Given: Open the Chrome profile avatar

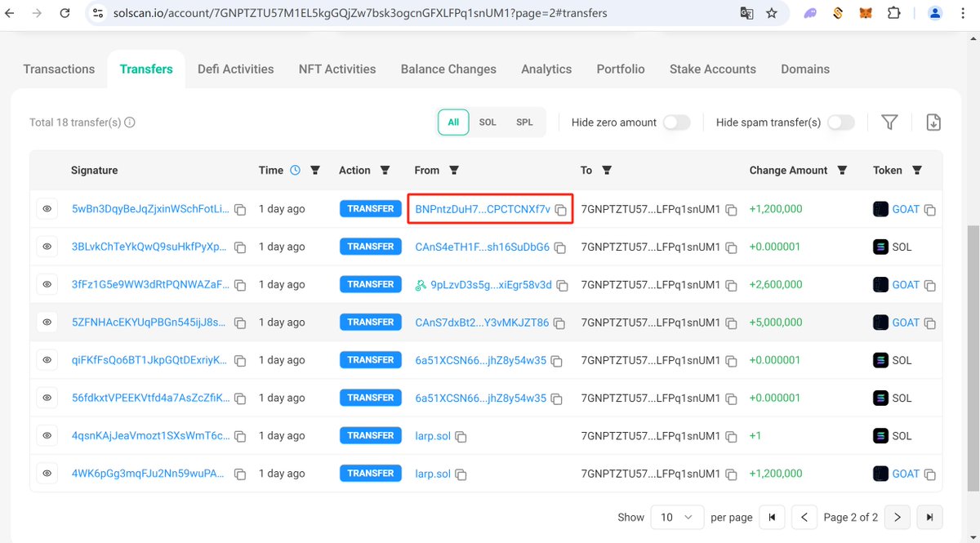Looking at the screenshot, I should click(x=936, y=13).
